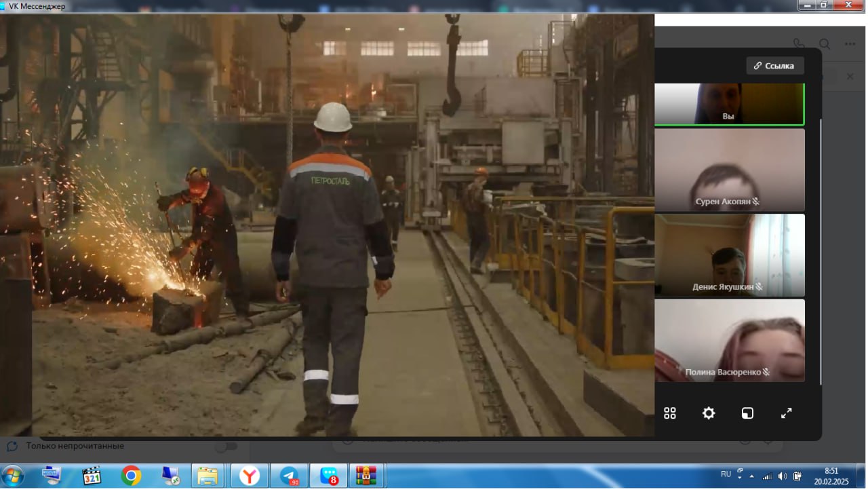Open clock showing 8:51 20.02.2025

[831, 476]
